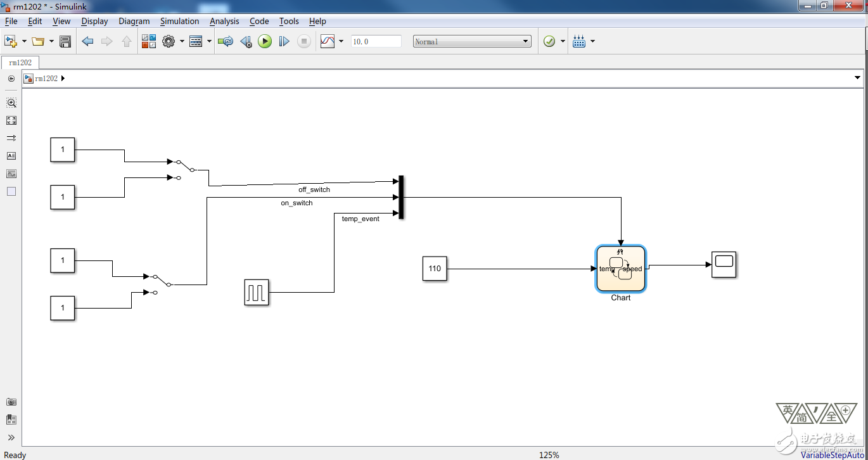
Task: Select the Stateflow Chart block
Action: coord(621,269)
